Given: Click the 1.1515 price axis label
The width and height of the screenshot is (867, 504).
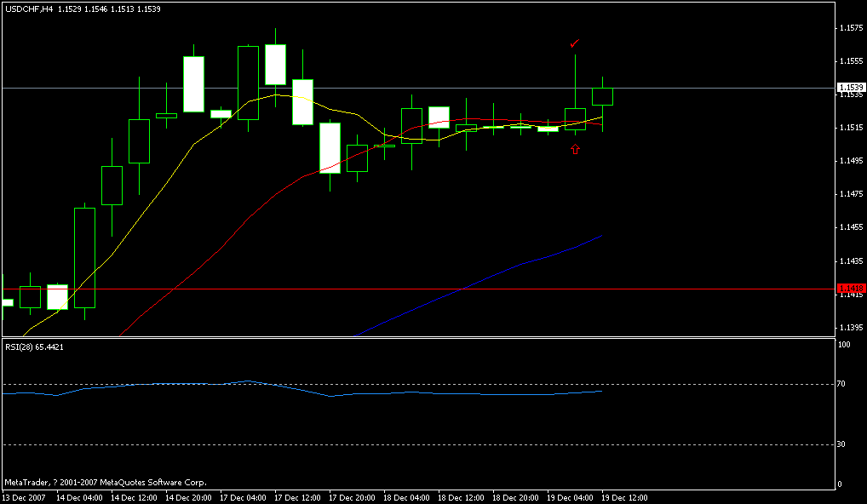Looking at the screenshot, I should [851, 128].
